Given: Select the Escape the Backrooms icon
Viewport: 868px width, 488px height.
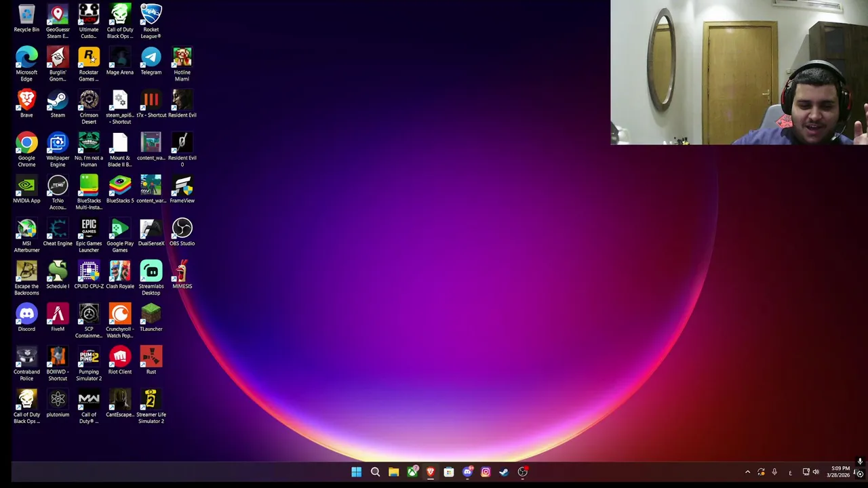Looking at the screenshot, I should (x=26, y=277).
